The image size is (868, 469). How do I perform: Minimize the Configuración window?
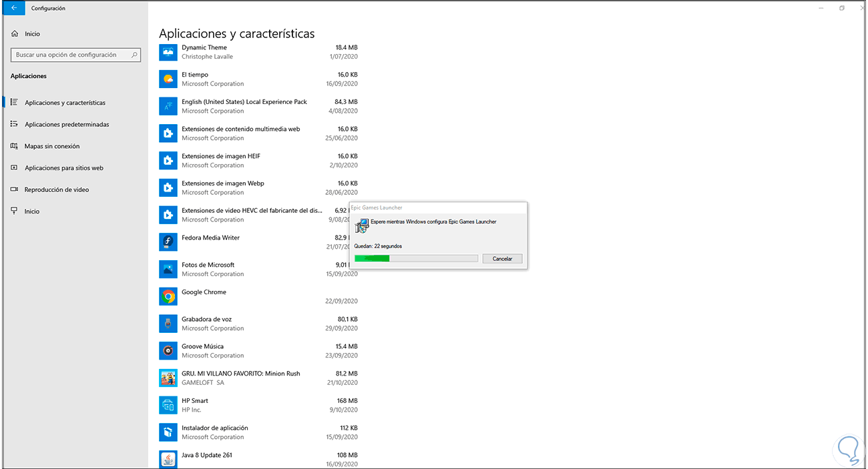821,8
